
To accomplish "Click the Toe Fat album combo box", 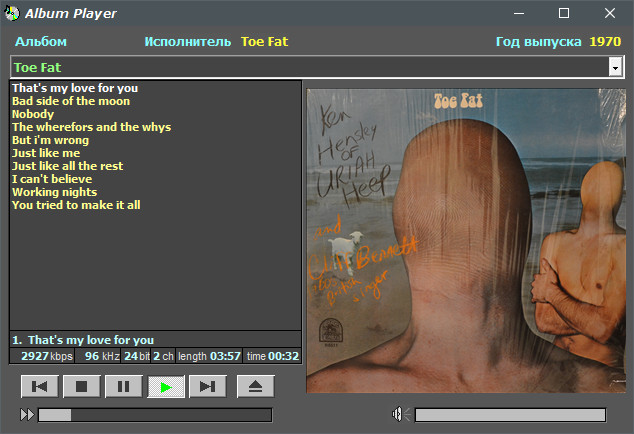I will [317, 67].
